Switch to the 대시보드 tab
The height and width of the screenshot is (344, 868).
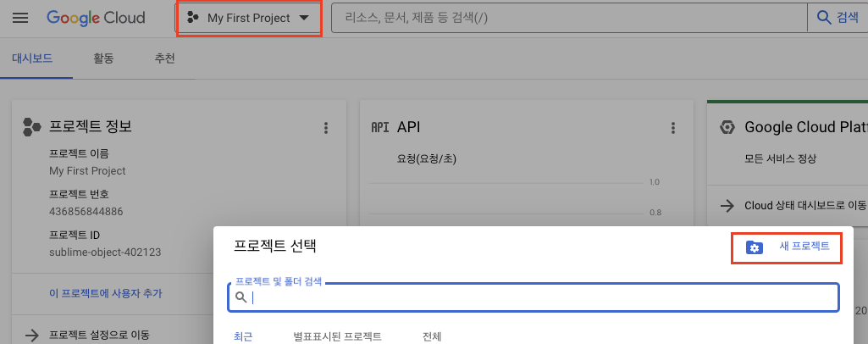tap(32, 58)
